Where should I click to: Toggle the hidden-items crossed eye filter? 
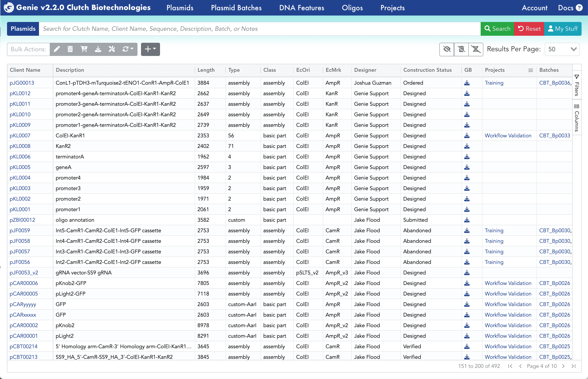click(x=447, y=49)
